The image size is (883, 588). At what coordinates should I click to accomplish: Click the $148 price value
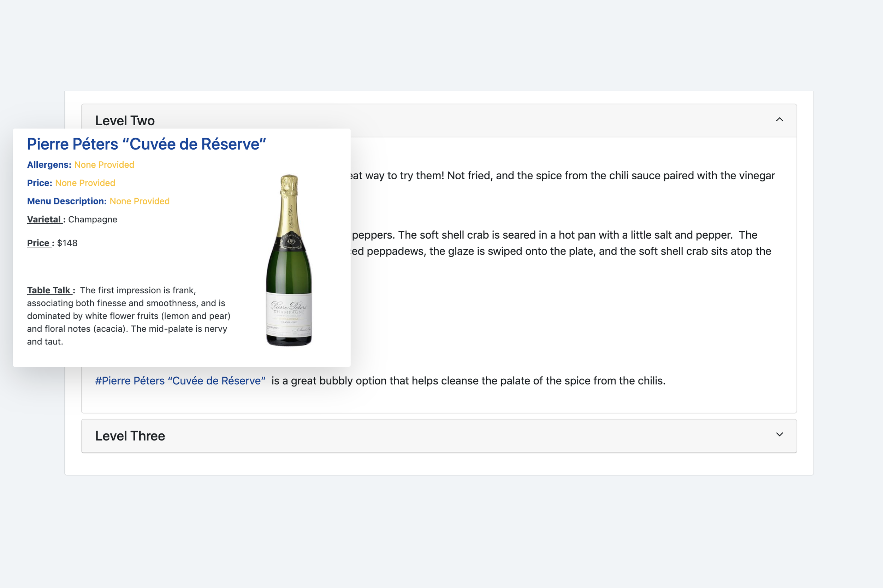[67, 243]
